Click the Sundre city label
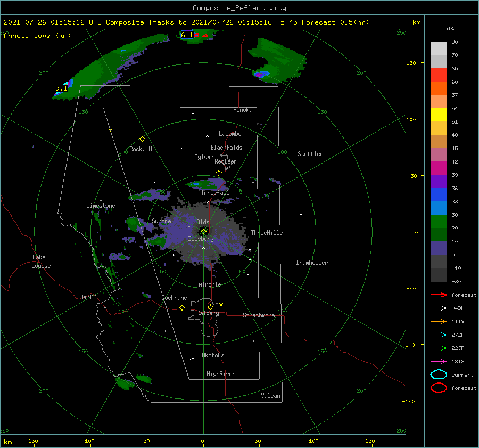479x448 pixels. click(162, 221)
